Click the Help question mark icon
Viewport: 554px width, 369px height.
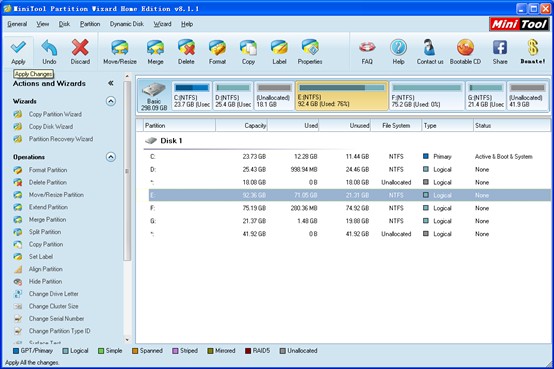pos(398,47)
